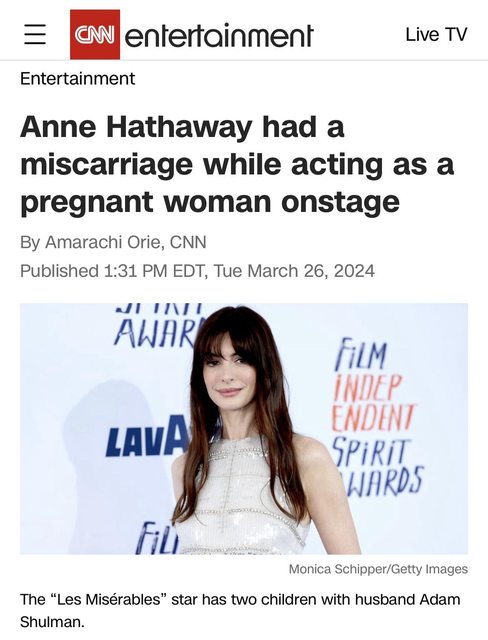Select the Anne Hathaway headline first line

pyautogui.click(x=182, y=127)
